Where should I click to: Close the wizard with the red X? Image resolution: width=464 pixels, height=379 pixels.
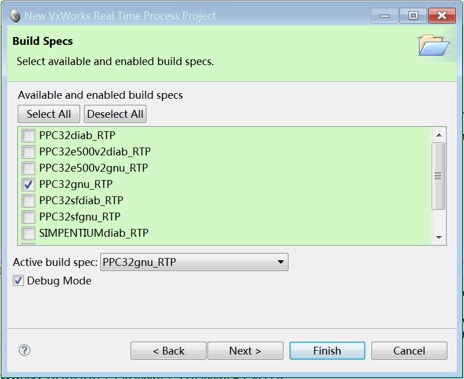tap(442, 16)
